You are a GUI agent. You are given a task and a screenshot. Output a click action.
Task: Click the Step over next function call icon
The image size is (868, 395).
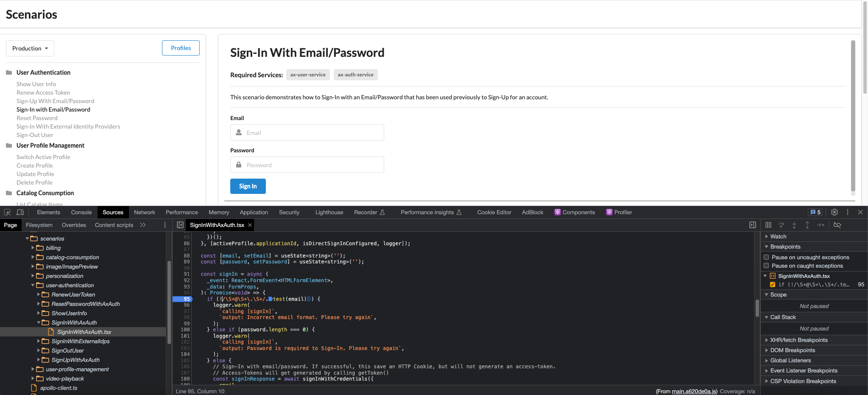point(781,225)
